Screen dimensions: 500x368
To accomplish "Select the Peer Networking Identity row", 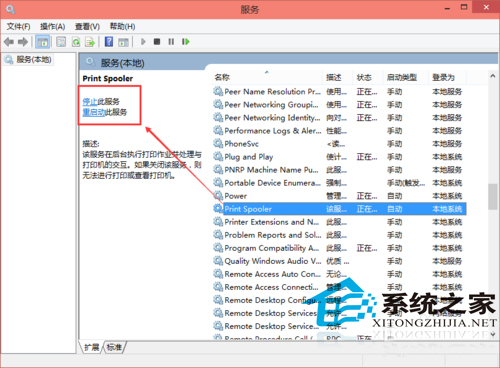I will click(x=340, y=118).
